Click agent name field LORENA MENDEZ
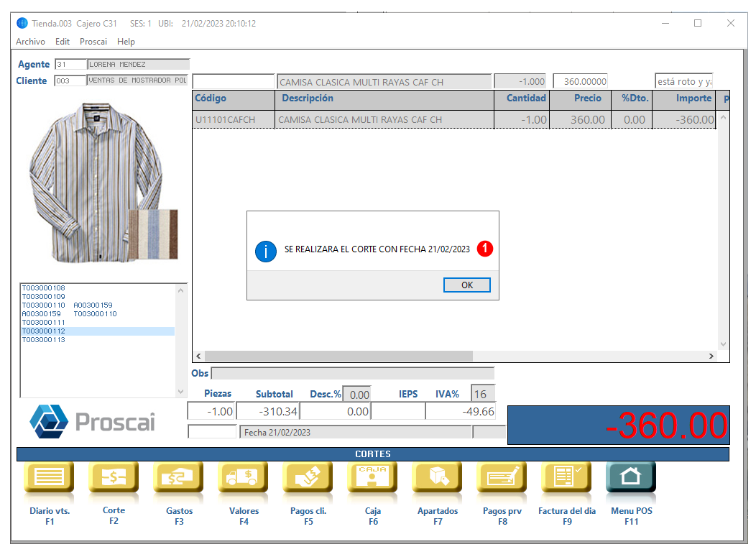 139,64
